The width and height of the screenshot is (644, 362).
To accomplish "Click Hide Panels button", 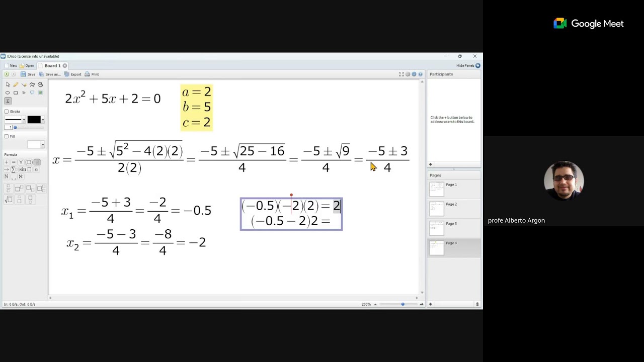I will [x=468, y=66].
